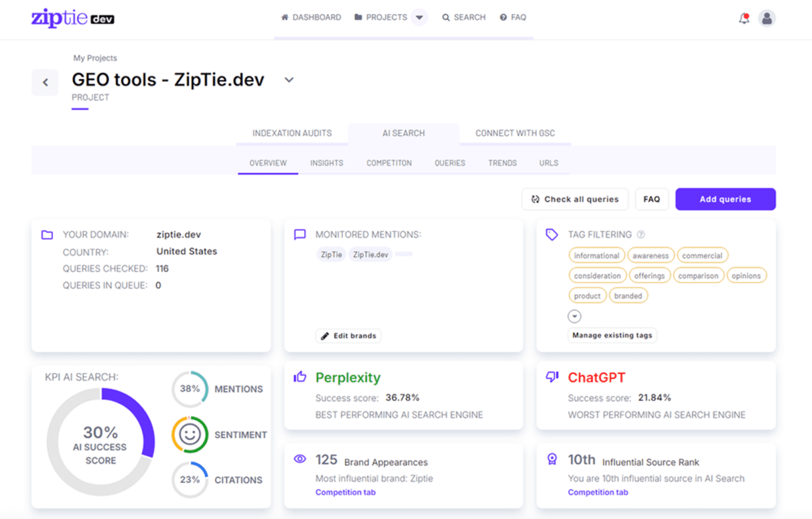
Task: Toggle the branded tag filter
Action: 628,295
